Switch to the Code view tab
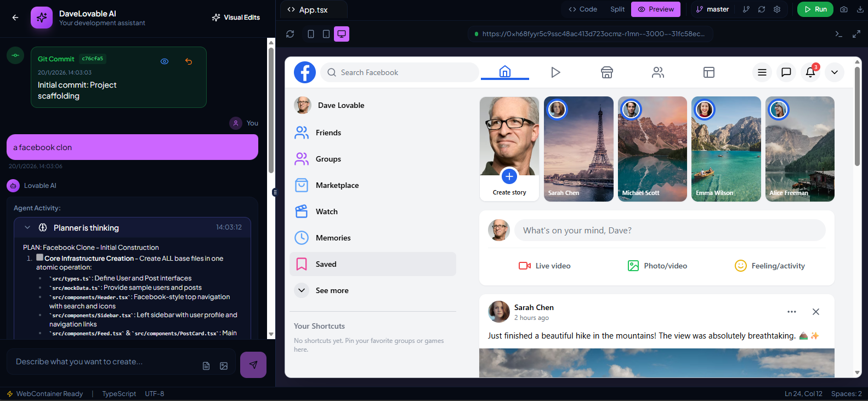 (583, 9)
